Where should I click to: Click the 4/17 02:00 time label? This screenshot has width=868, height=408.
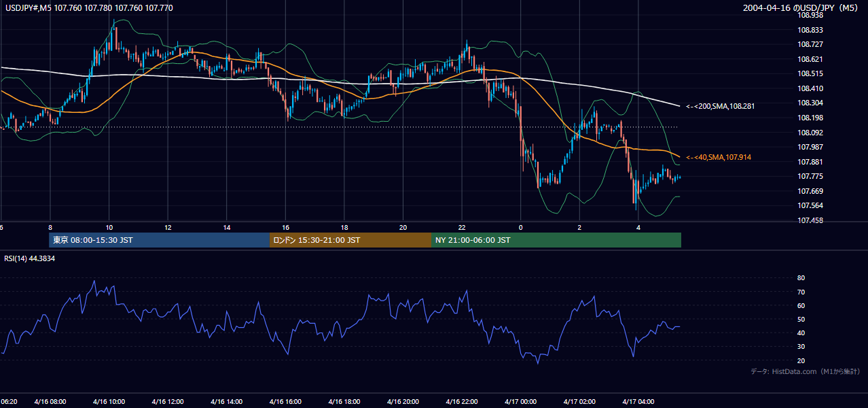[579, 401]
